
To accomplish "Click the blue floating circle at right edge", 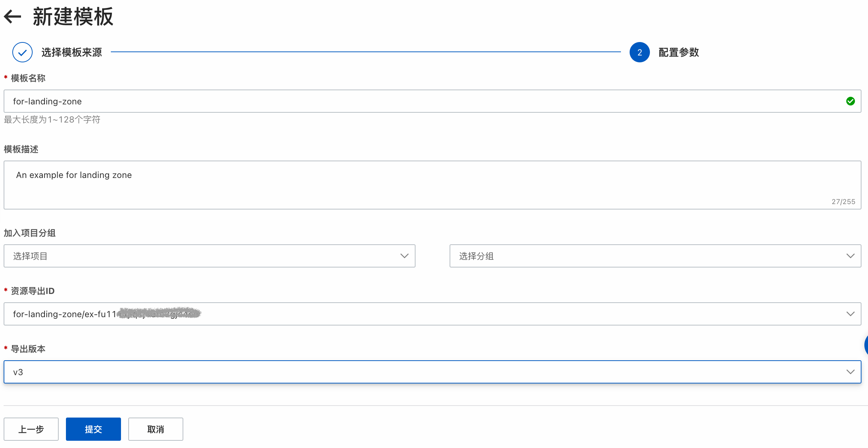I will click(866, 345).
